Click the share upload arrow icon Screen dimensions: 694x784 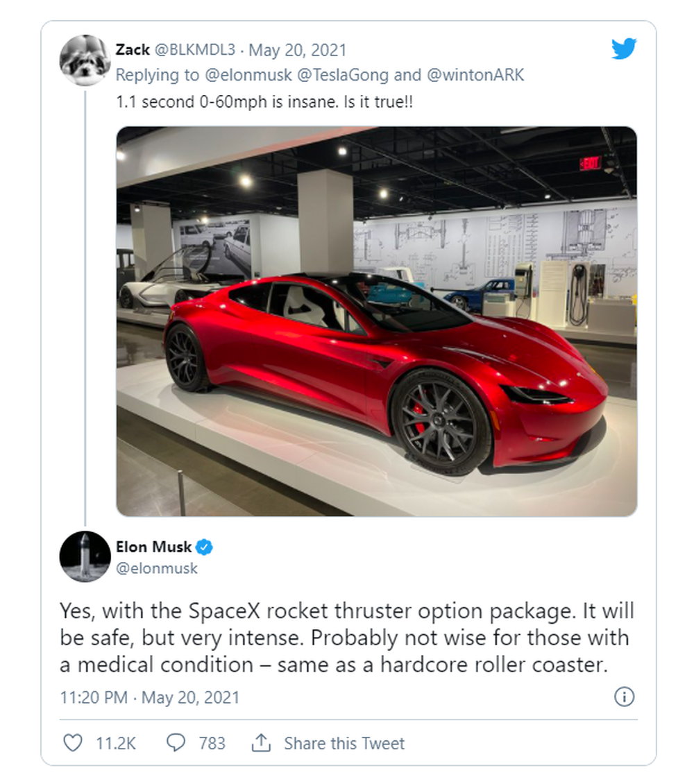tap(260, 743)
